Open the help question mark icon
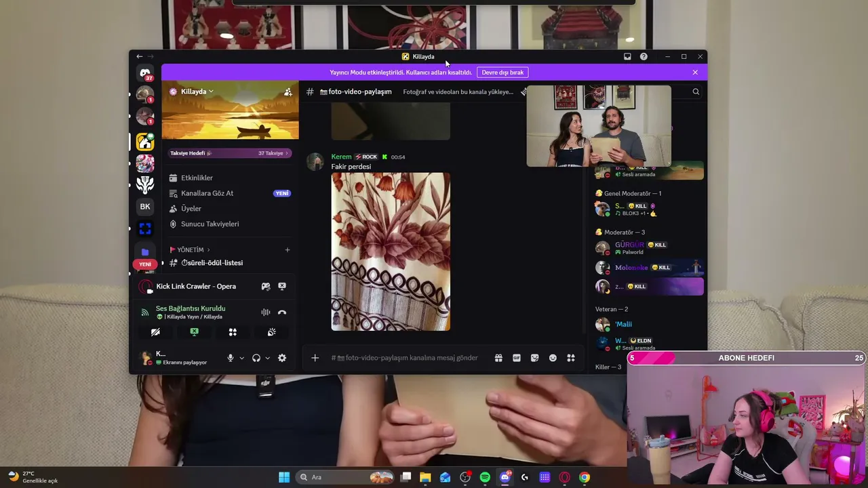Image resolution: width=868 pixels, height=488 pixels. 644,56
